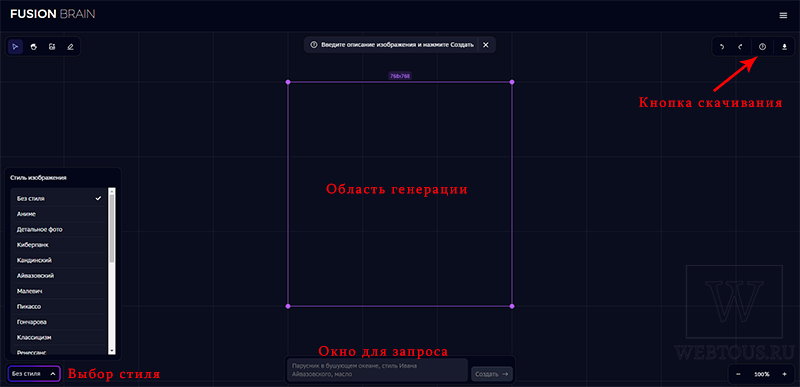Close the hint banner with X
The width and height of the screenshot is (800, 387).
[x=486, y=45]
